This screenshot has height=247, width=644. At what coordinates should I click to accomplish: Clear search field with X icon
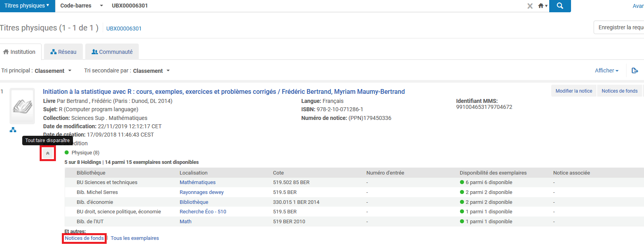pos(530,6)
